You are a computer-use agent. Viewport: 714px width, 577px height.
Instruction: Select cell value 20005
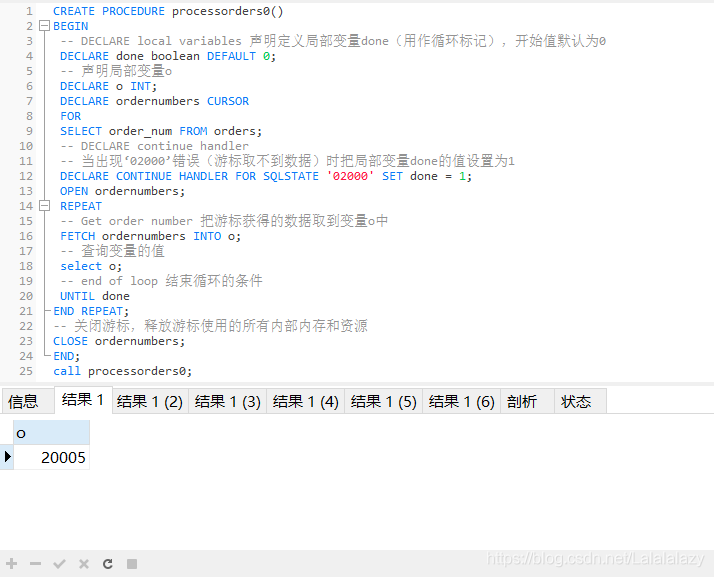click(x=51, y=457)
